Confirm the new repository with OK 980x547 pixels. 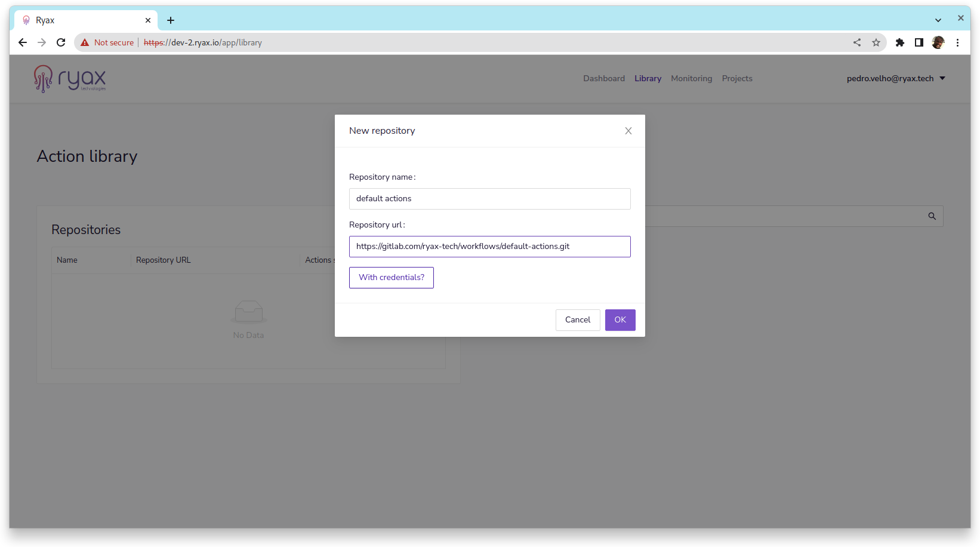click(620, 319)
